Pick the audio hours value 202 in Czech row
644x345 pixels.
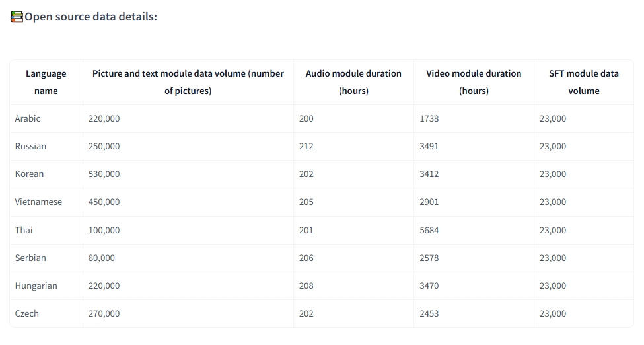[306, 313]
